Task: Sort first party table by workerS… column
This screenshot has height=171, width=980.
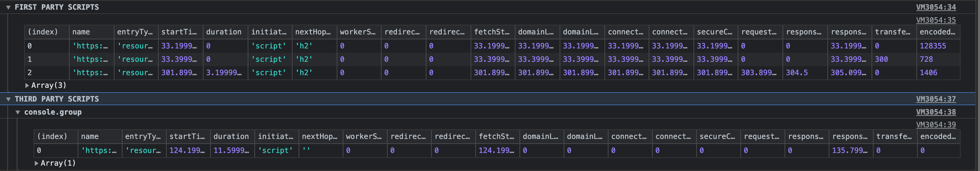Action: [359, 32]
